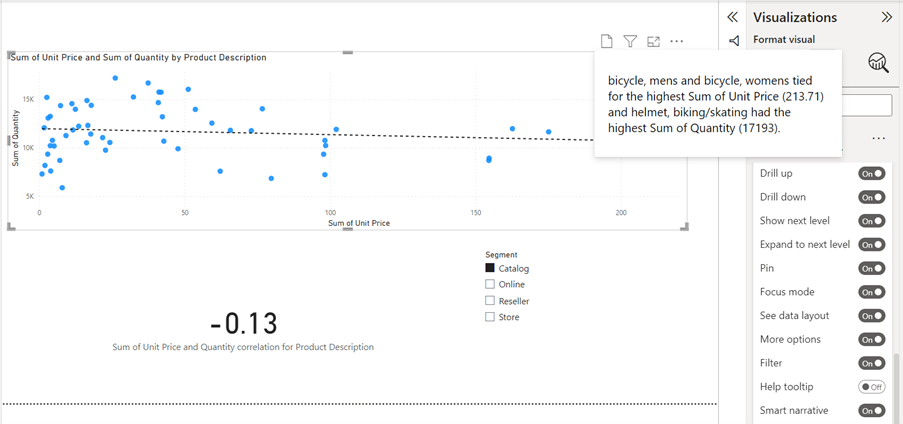The height and width of the screenshot is (424, 903).
Task: Click the Smart narrative page icon on visual header
Action: (606, 41)
